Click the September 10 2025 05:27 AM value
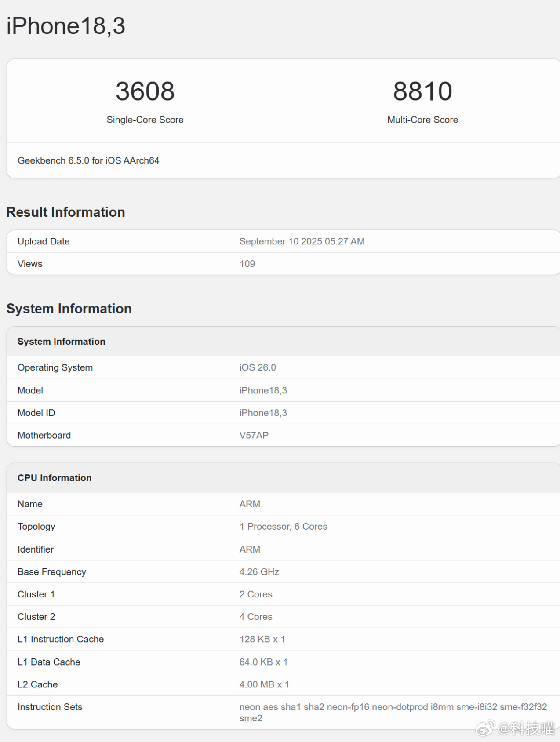 302,241
